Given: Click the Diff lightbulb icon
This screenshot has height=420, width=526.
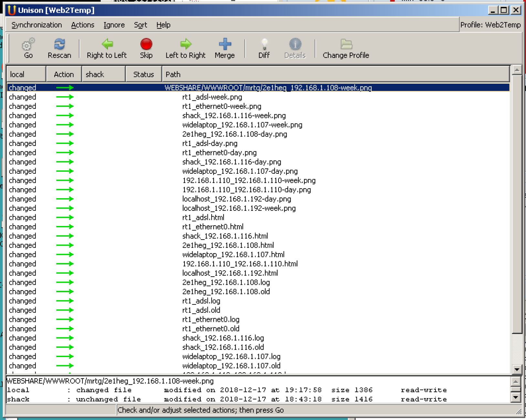Looking at the screenshot, I should [x=264, y=44].
